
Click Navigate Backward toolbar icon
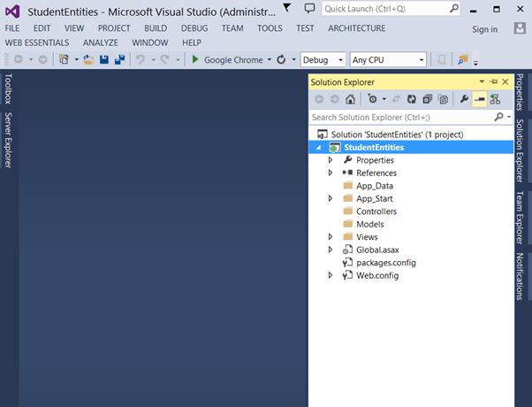(x=19, y=60)
